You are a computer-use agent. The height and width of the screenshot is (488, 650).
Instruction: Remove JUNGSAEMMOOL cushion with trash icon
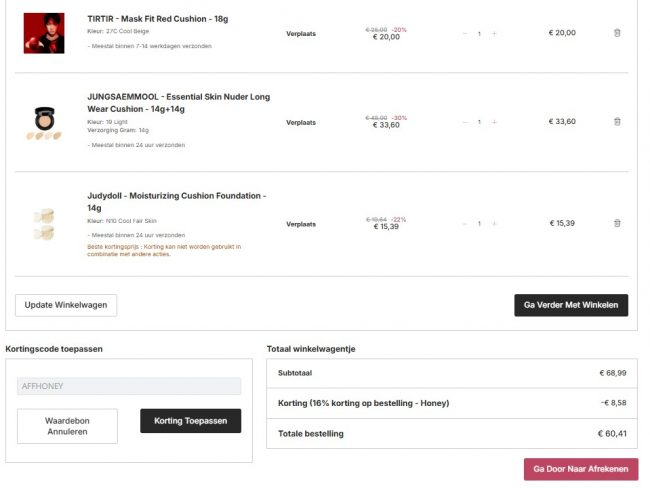coord(616,122)
